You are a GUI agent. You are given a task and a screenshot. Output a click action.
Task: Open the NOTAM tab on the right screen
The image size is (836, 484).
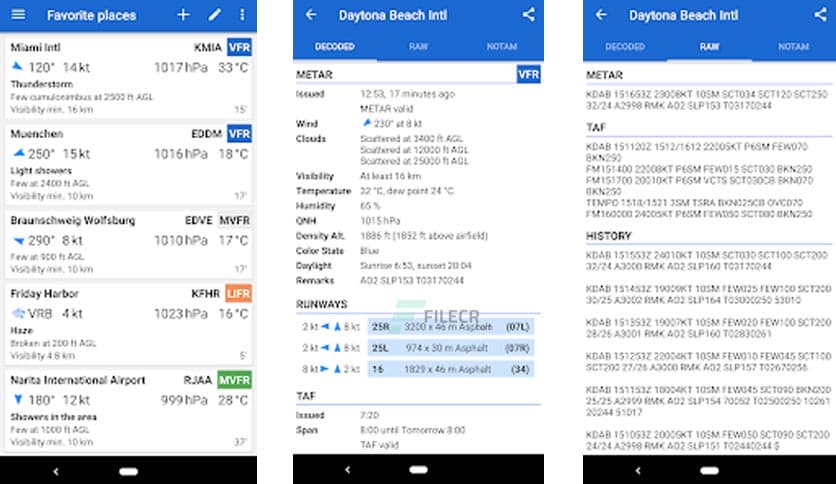[793, 46]
